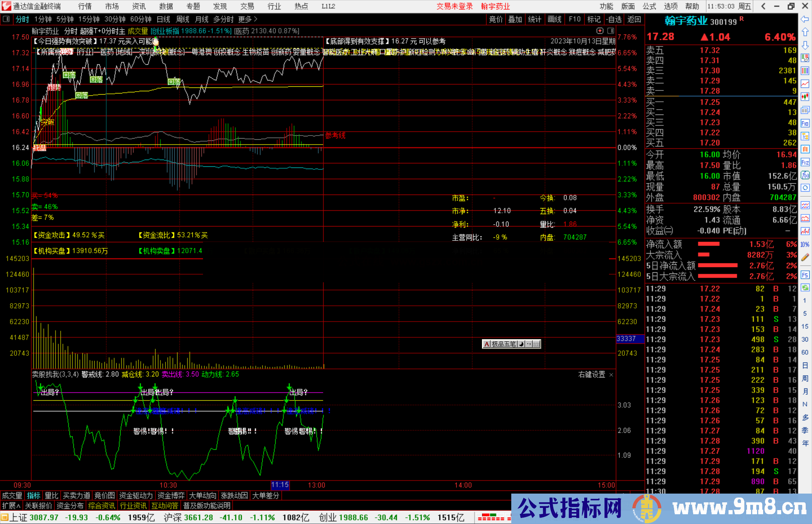Toggle 自选 watchlist membership button
Screen dimensions: 812x524
click(x=614, y=19)
